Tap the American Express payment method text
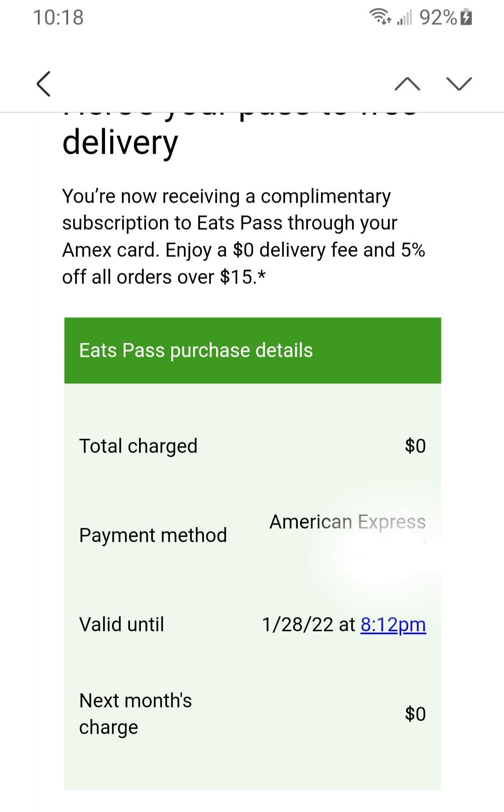Image resolution: width=504 pixels, height=812 pixels. point(348,522)
